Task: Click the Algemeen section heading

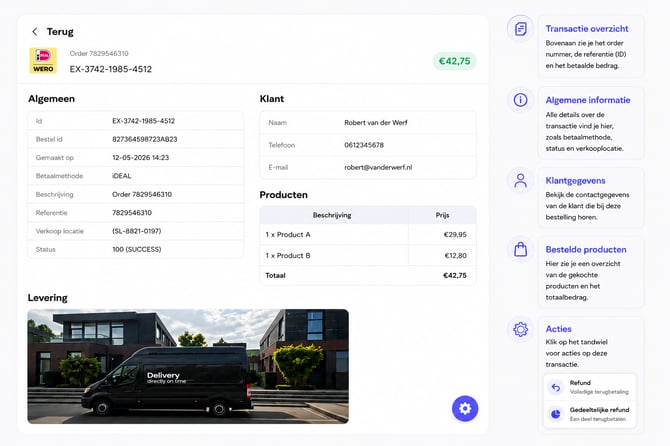Action: click(51, 99)
